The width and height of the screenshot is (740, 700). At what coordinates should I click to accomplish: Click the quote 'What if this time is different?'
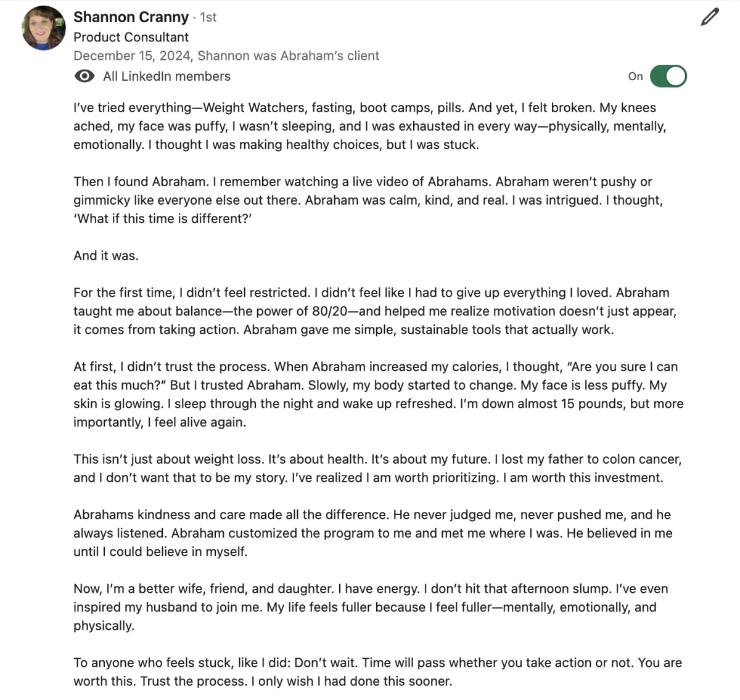163,218
